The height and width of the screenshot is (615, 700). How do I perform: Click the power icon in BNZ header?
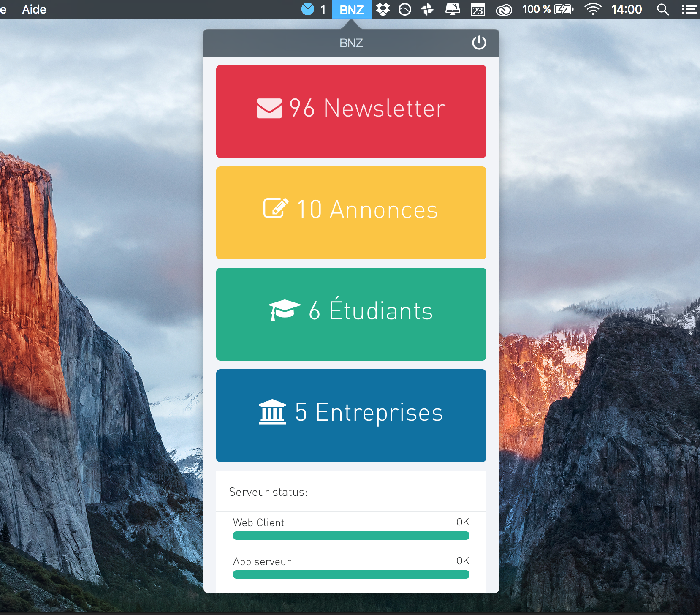tap(479, 43)
